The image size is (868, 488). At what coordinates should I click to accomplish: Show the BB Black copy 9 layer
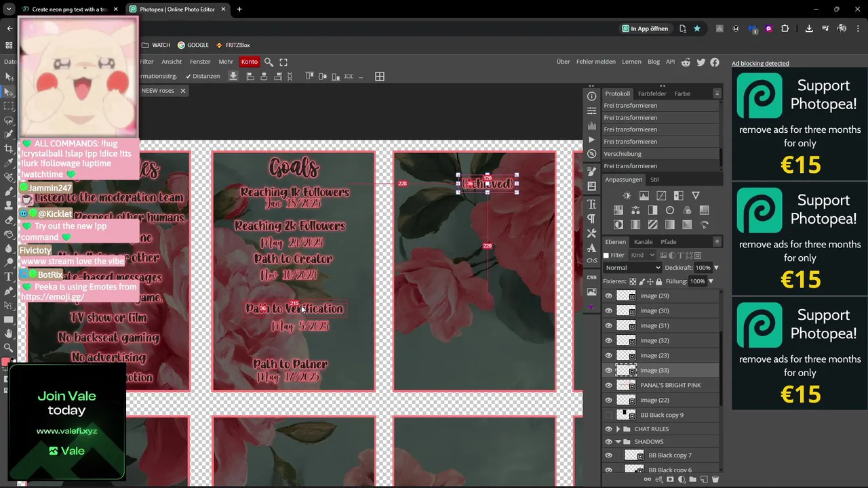608,415
